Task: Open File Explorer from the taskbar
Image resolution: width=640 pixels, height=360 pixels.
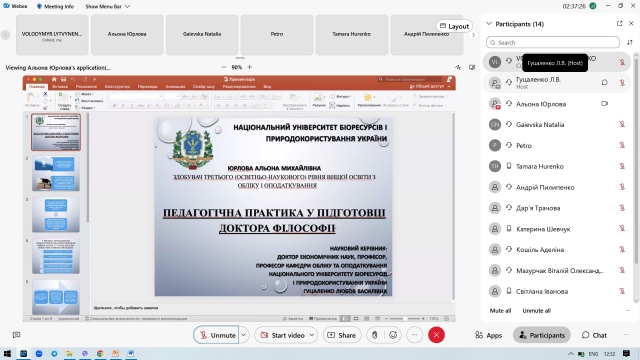Action: [69, 353]
